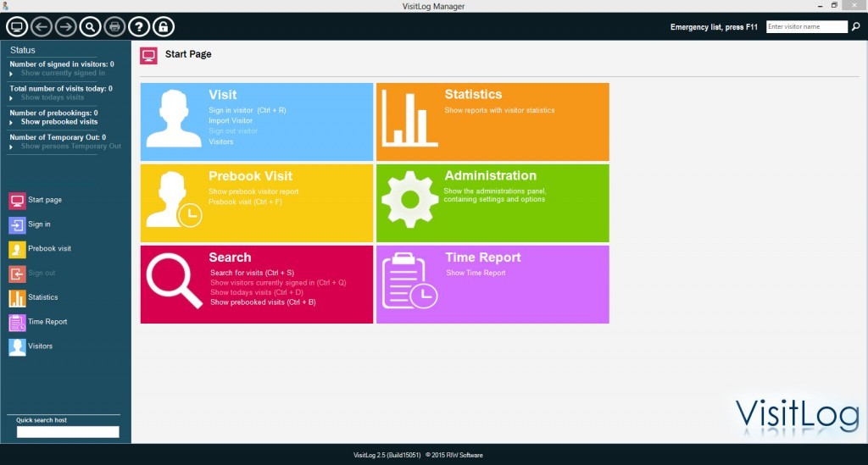Click the Sign out sidebar icon
The height and width of the screenshot is (465, 868).
[x=17, y=273]
